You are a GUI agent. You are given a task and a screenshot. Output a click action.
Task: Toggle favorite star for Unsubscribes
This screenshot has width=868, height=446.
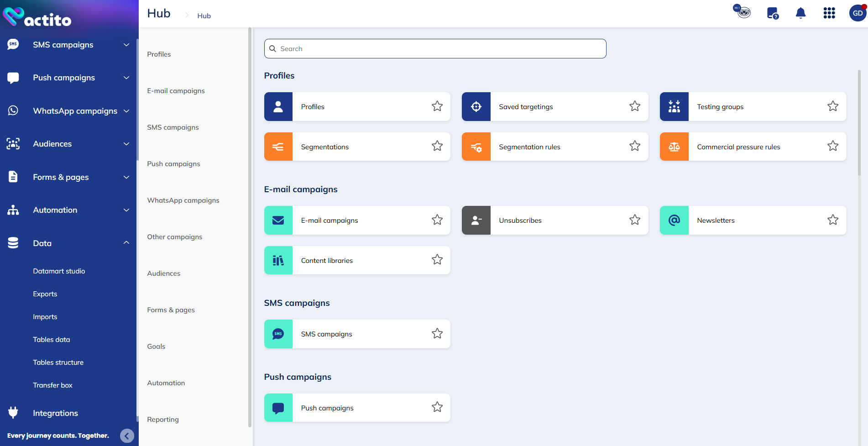[635, 220]
